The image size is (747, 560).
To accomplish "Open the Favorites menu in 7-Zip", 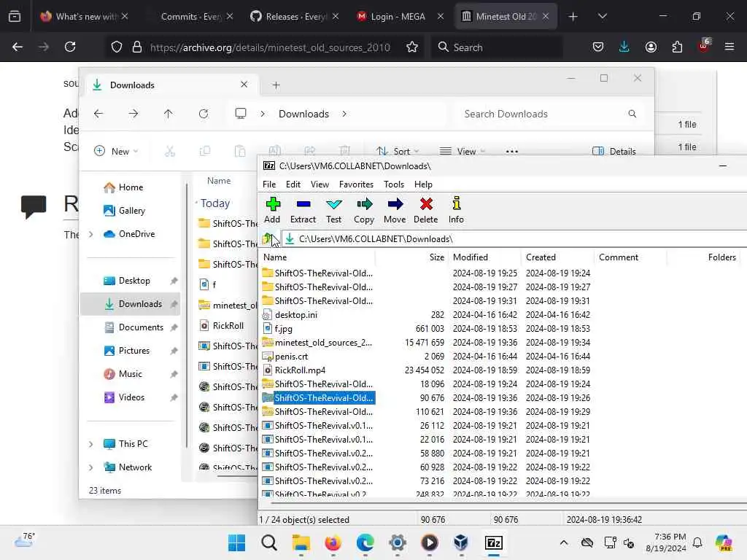I will click(356, 184).
